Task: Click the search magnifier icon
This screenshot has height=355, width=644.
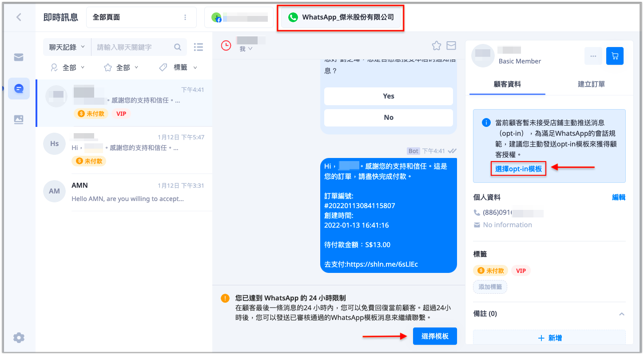Action: (x=178, y=47)
